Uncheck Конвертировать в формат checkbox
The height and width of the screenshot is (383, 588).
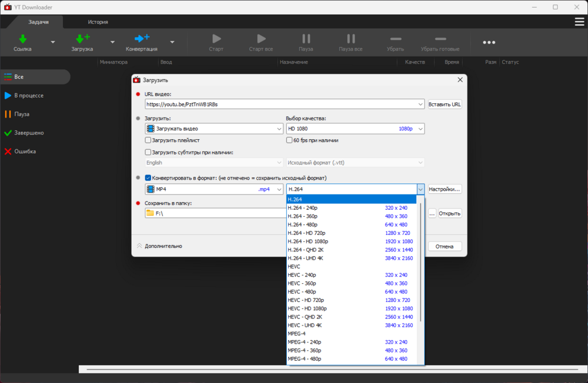(148, 178)
